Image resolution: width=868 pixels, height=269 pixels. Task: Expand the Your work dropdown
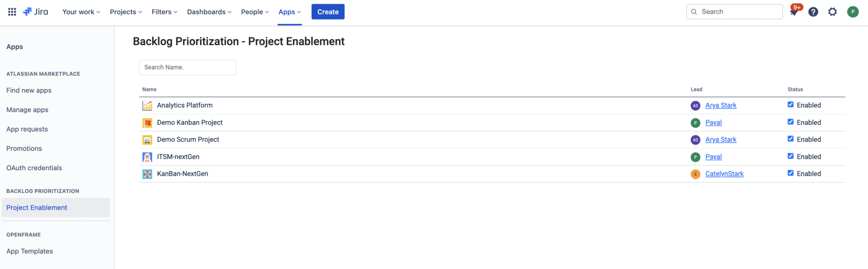[81, 12]
